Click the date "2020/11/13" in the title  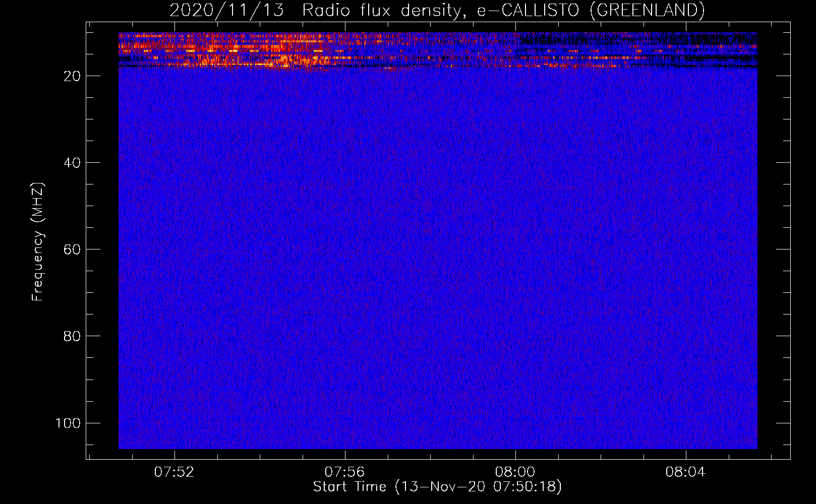point(227,11)
